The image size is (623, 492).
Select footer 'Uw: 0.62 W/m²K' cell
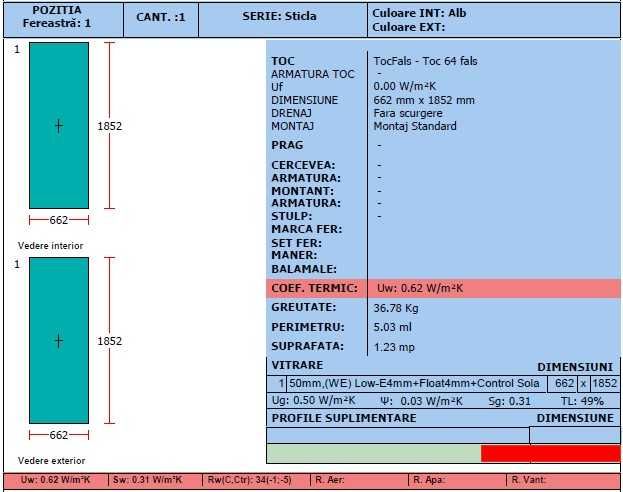pos(56,480)
